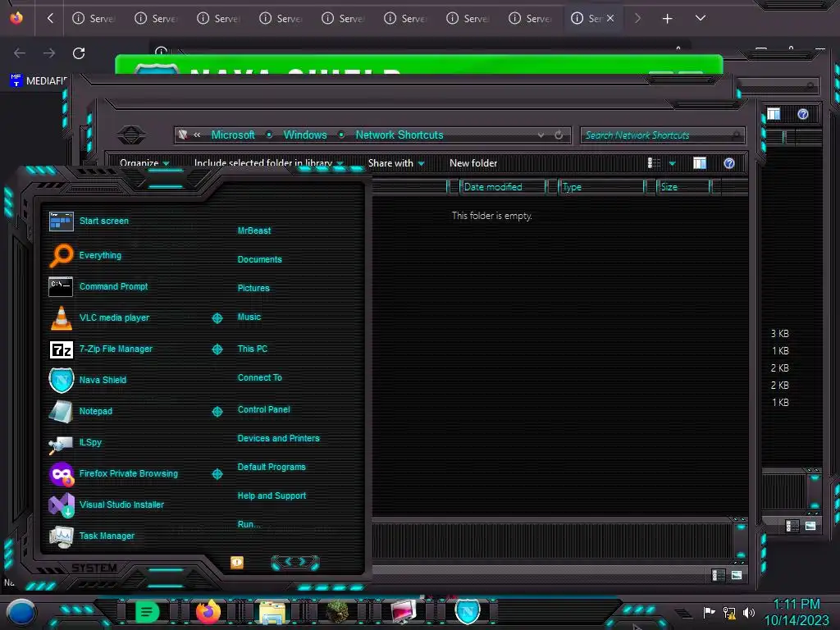Open the MEDIAFIRE bookmark
This screenshot has width=840, height=630.
(39, 81)
